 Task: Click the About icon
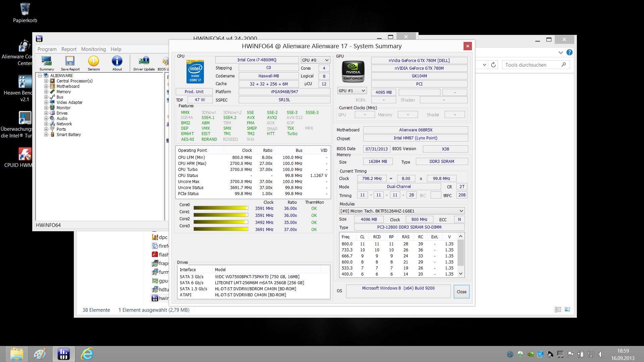(x=117, y=63)
